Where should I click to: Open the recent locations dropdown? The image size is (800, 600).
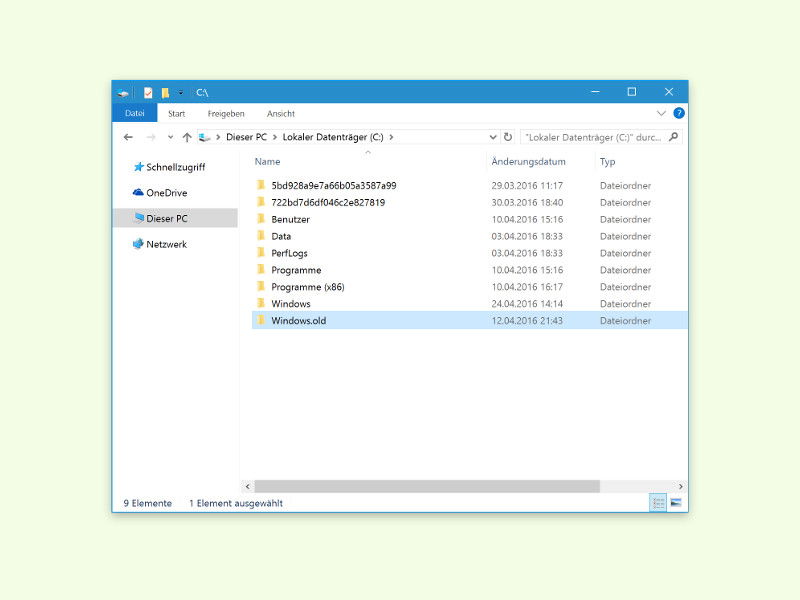point(170,137)
